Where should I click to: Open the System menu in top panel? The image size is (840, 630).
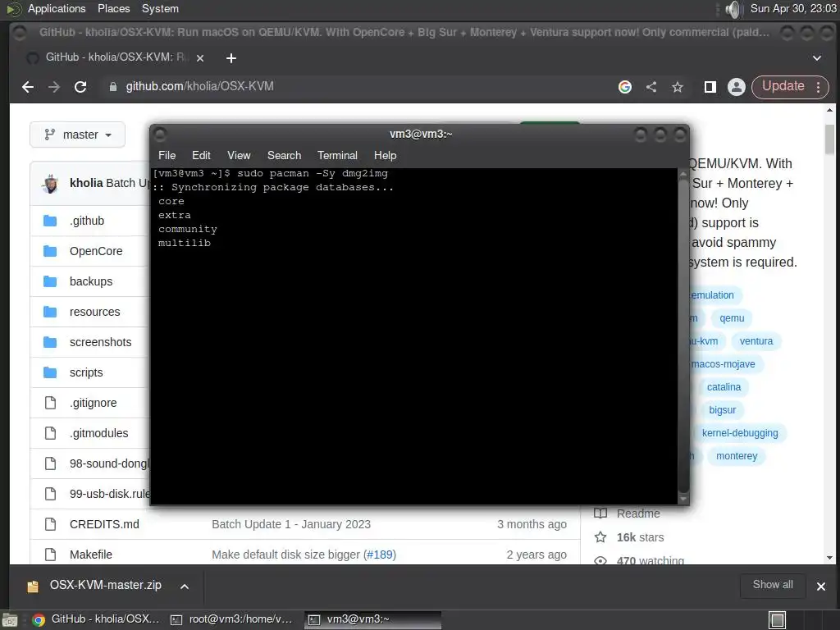(160, 8)
